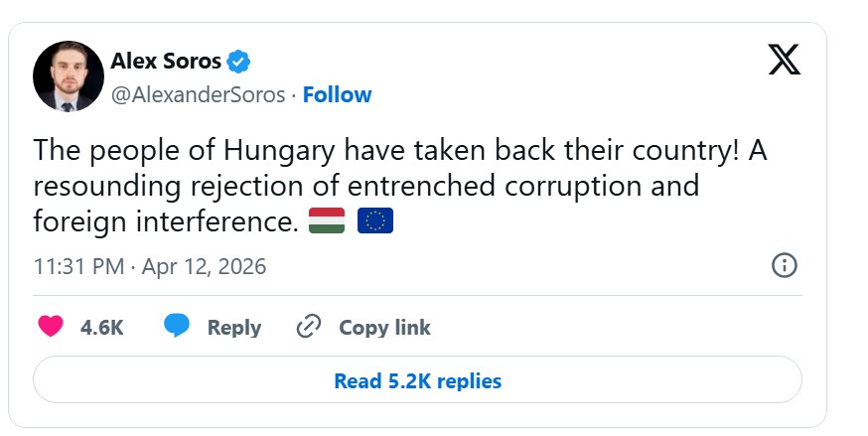This screenshot has height=436, width=868.
Task: Click the reply speech bubble icon
Action: tap(177, 326)
